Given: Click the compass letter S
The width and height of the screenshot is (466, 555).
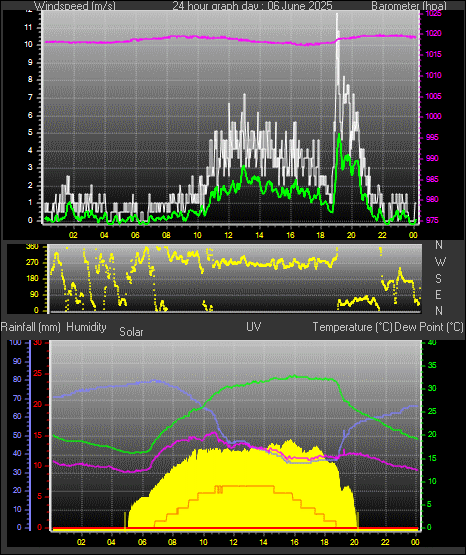Looking at the screenshot, I should click(x=438, y=279).
